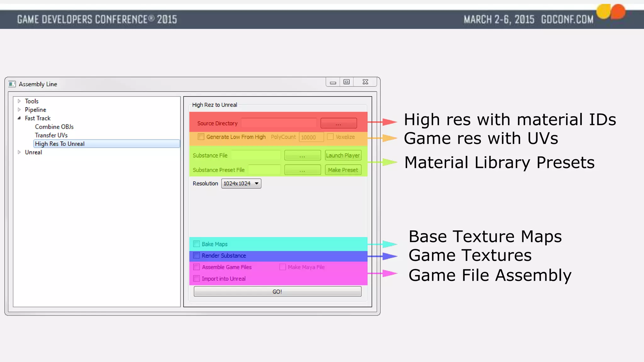Maximize the Assembly Line window
The image size is (644, 362).
(x=347, y=82)
